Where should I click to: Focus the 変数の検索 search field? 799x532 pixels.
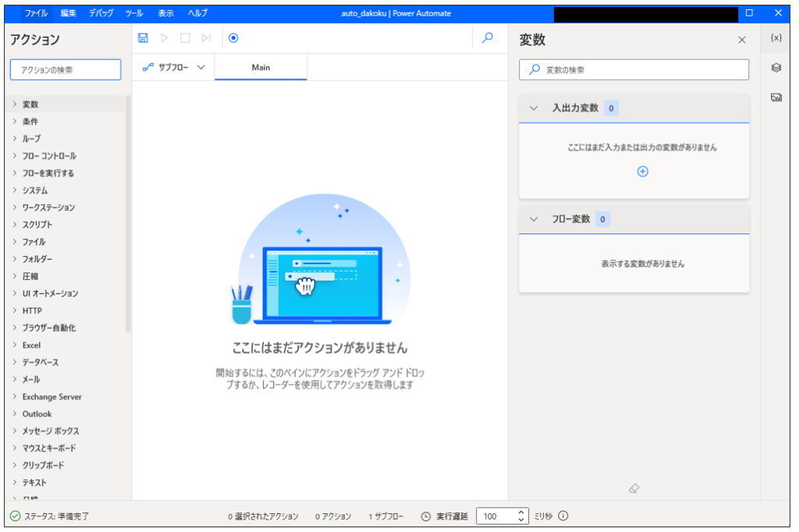pyautogui.click(x=634, y=69)
